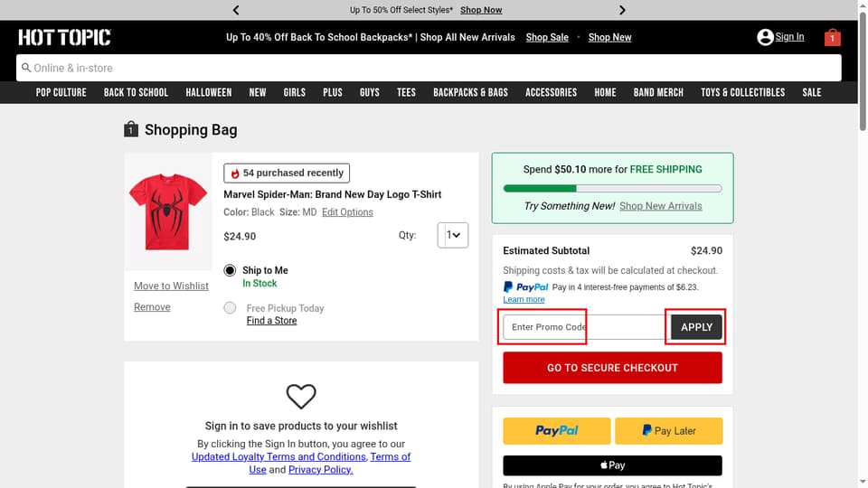Image resolution: width=868 pixels, height=488 pixels.
Task: Click the Online & in-store search field
Action: coord(429,68)
